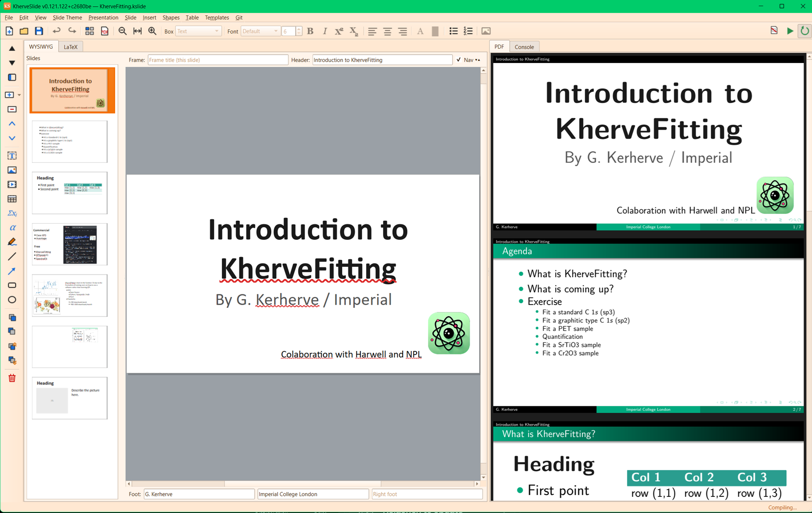Click the crossed-out page icon
The height and width of the screenshot is (513, 812).
click(774, 31)
